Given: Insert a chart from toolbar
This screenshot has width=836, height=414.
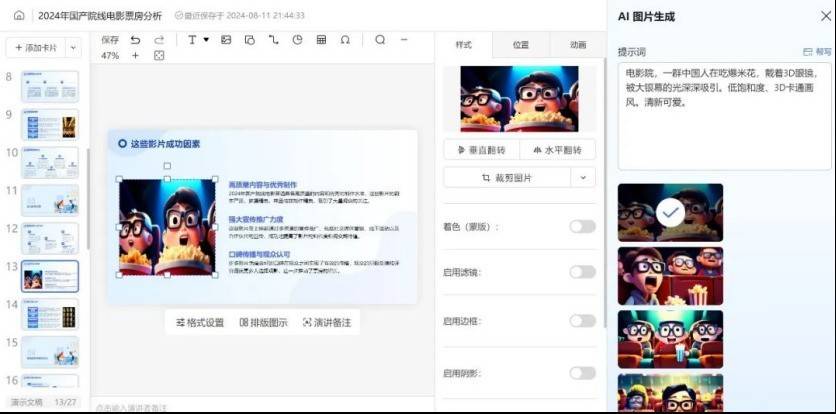Looking at the screenshot, I should [298, 40].
